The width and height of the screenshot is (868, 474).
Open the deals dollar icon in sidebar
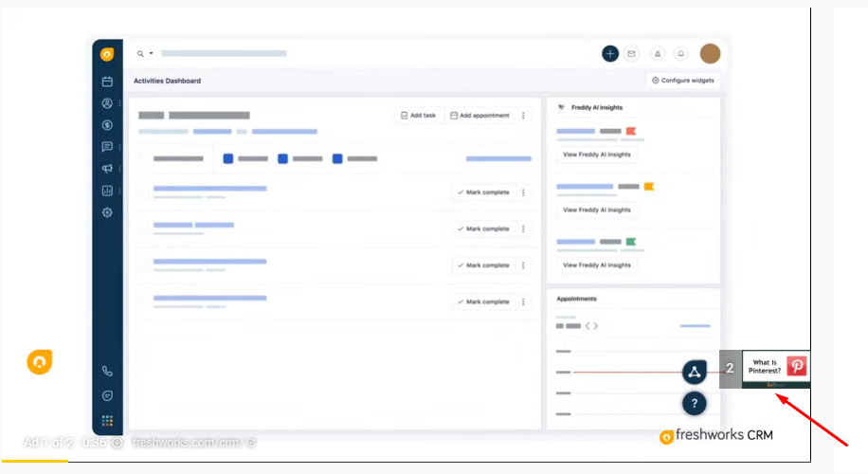tap(107, 125)
